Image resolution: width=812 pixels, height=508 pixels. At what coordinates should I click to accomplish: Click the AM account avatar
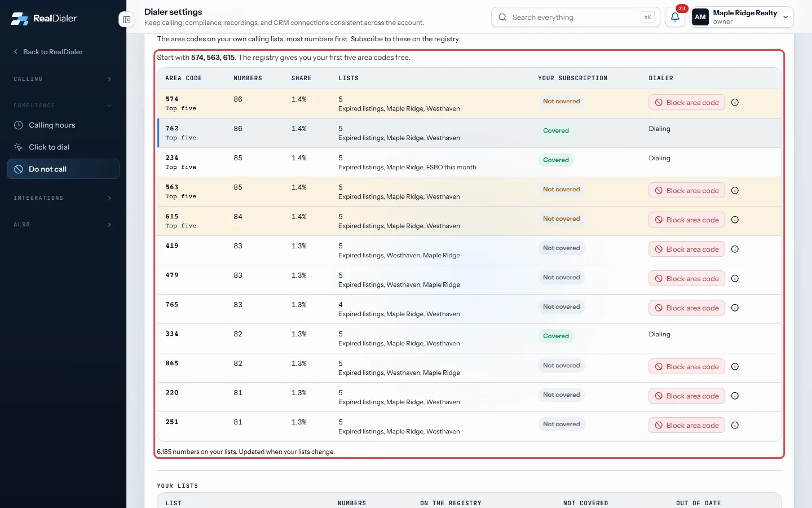coord(700,17)
